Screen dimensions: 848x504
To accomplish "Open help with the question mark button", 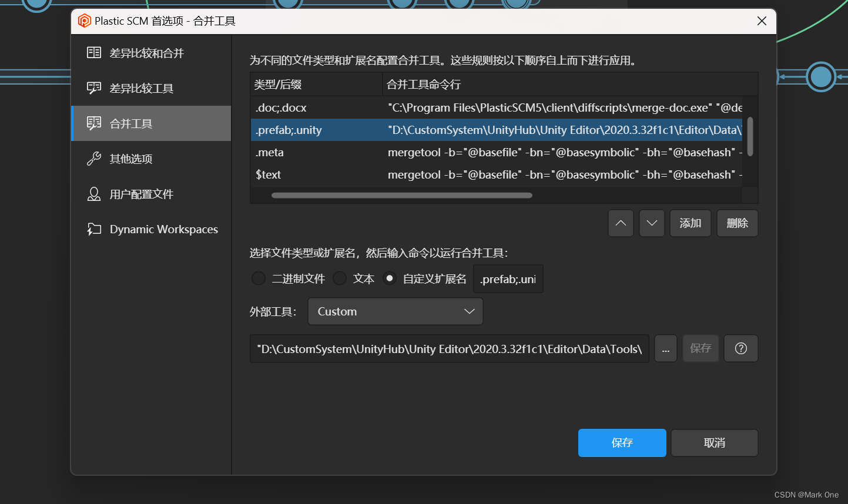I will (x=741, y=348).
